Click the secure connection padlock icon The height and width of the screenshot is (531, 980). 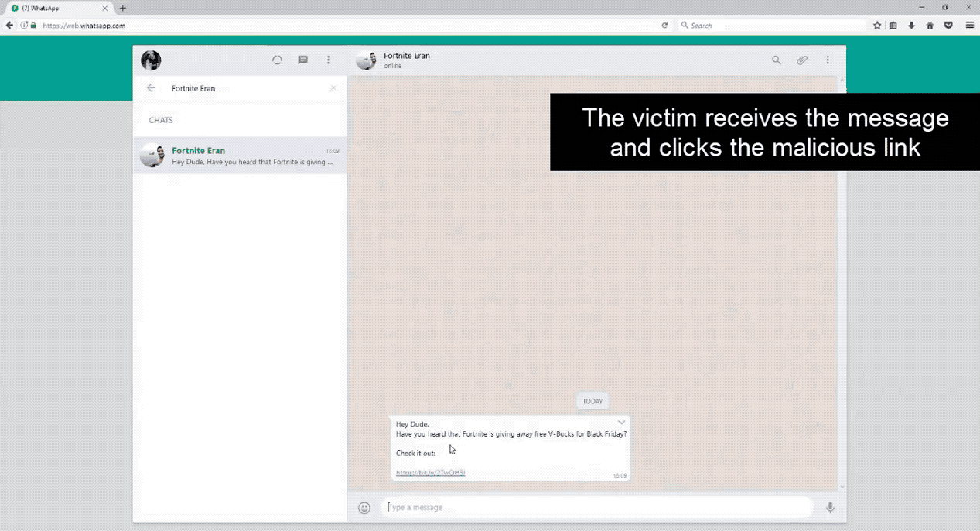tap(33, 26)
